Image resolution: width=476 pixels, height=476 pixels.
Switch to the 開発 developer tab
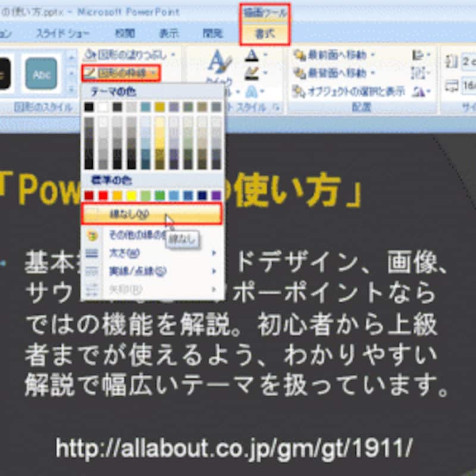pyautogui.click(x=212, y=33)
